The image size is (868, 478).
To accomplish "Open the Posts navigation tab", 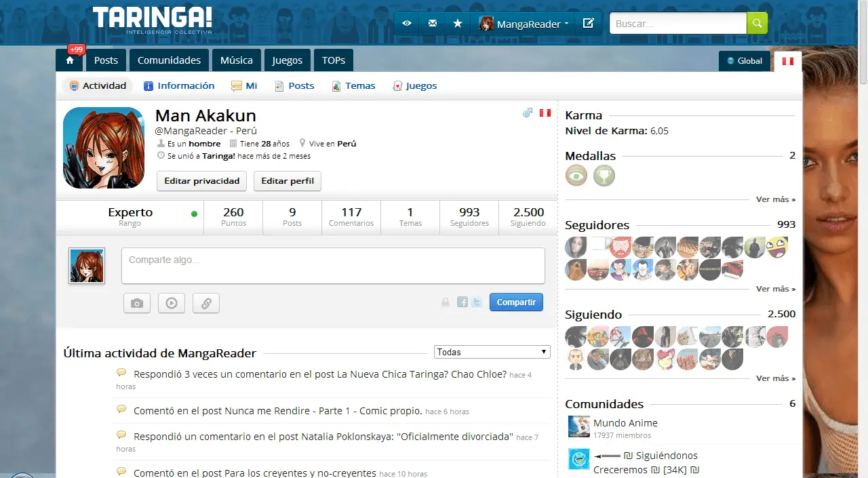I will [x=106, y=60].
